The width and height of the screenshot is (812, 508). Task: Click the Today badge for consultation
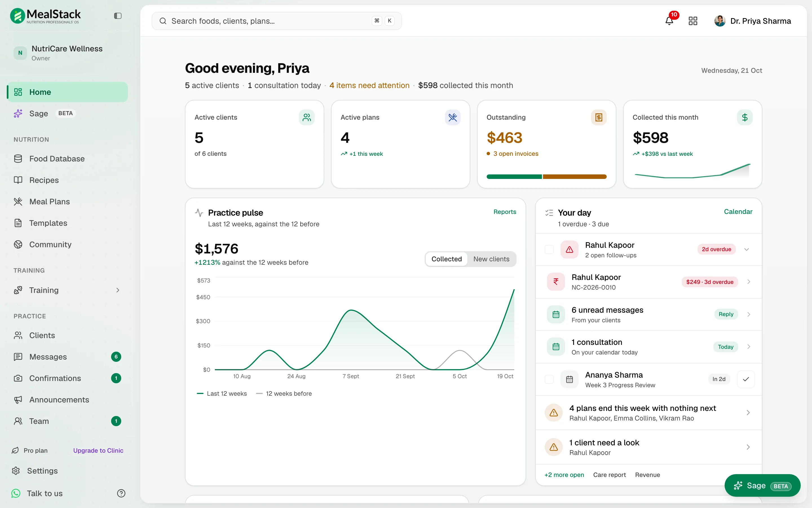pyautogui.click(x=725, y=347)
